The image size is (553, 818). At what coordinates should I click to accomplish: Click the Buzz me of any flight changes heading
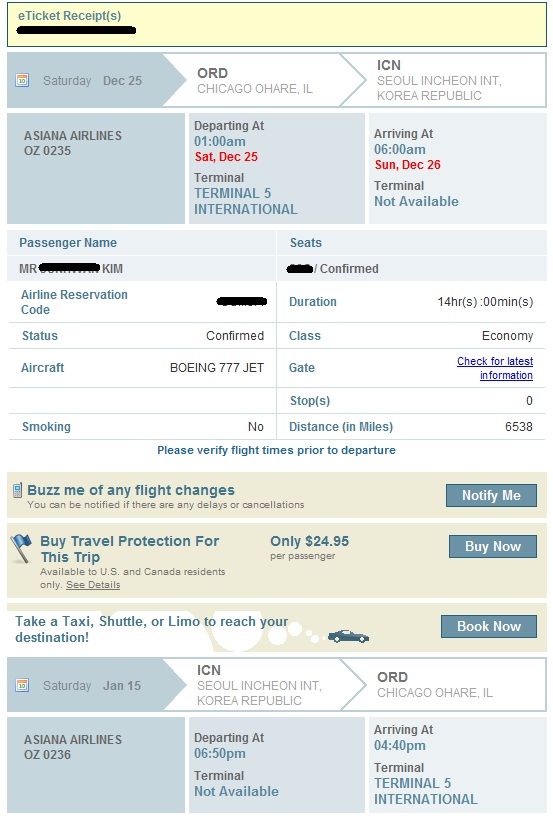(x=131, y=490)
